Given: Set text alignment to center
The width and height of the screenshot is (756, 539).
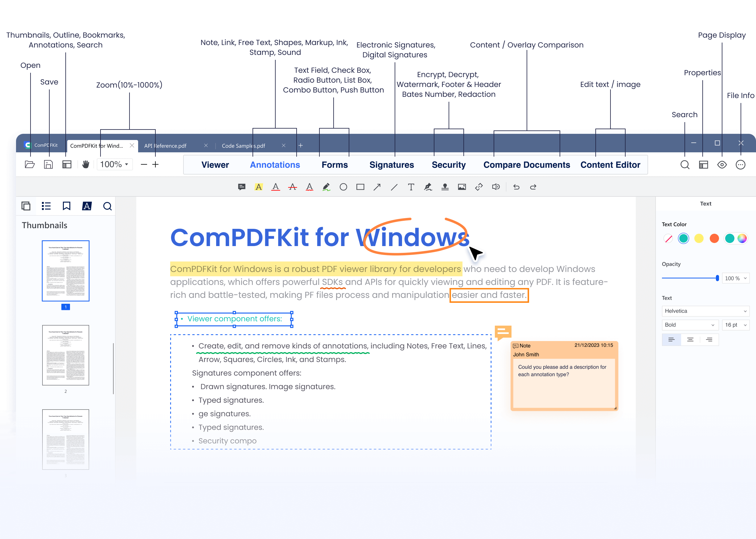Looking at the screenshot, I should 690,339.
